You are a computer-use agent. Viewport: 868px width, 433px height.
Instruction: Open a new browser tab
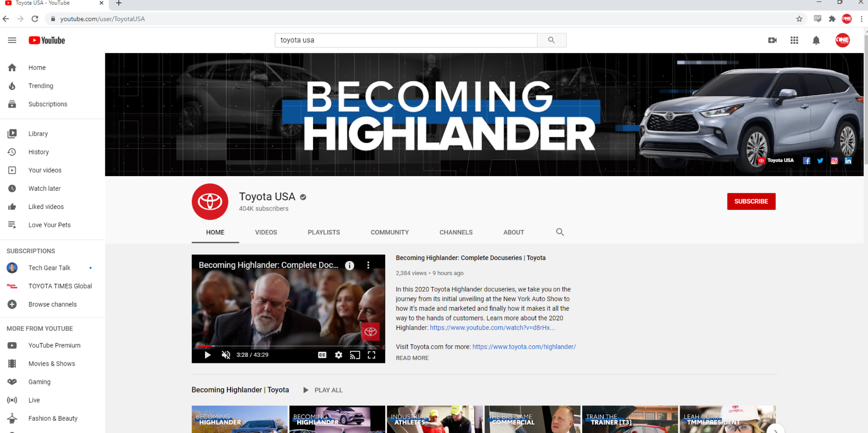tap(118, 3)
